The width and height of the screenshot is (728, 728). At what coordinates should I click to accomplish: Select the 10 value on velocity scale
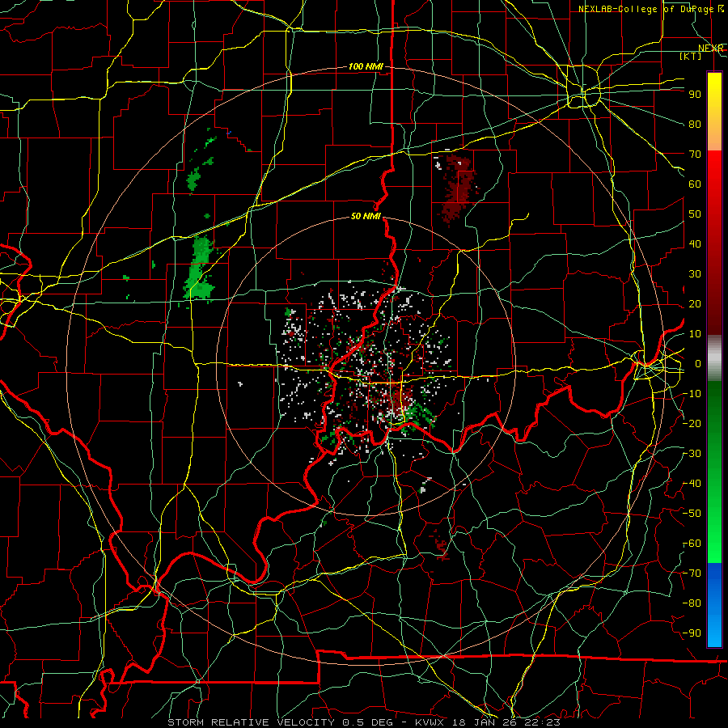click(695, 334)
